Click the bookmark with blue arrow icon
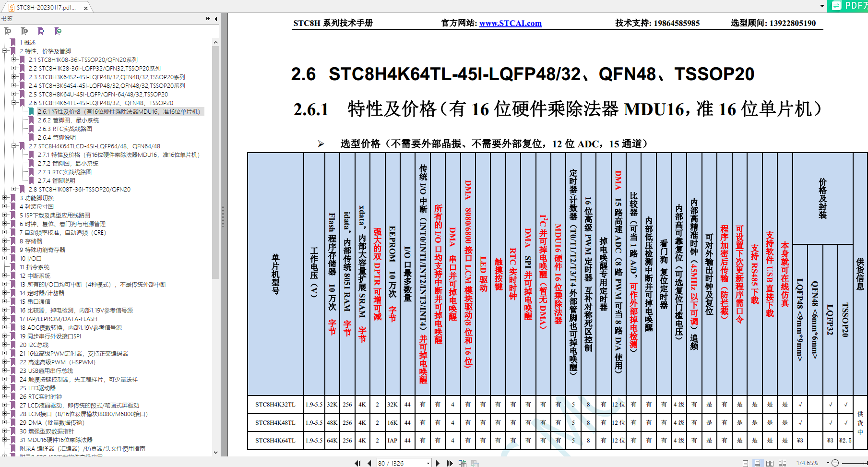Image resolution: width=868 pixels, height=467 pixels. click(x=41, y=31)
